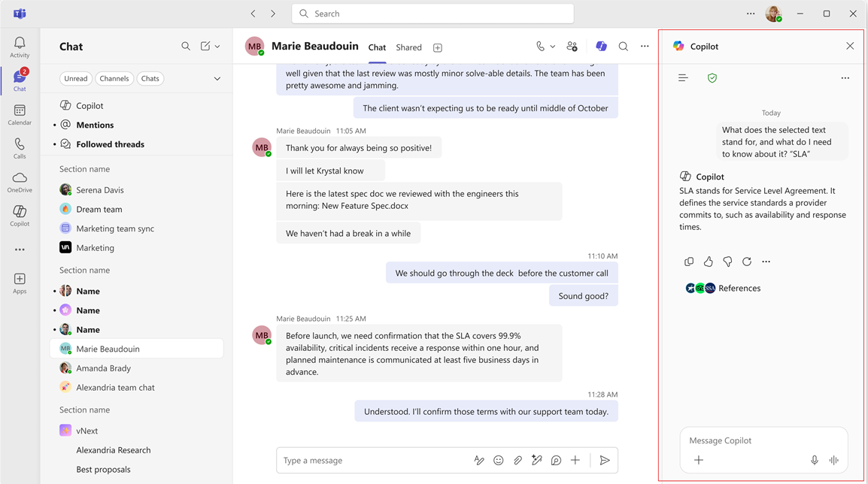This screenshot has width=868, height=484.
Task: Toggle the Copilot button in chat header
Action: pyautogui.click(x=601, y=47)
